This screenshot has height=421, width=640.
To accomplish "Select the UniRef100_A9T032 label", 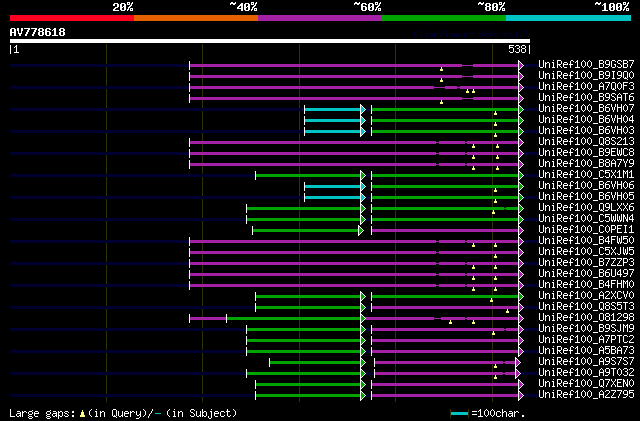I will pos(586,373).
